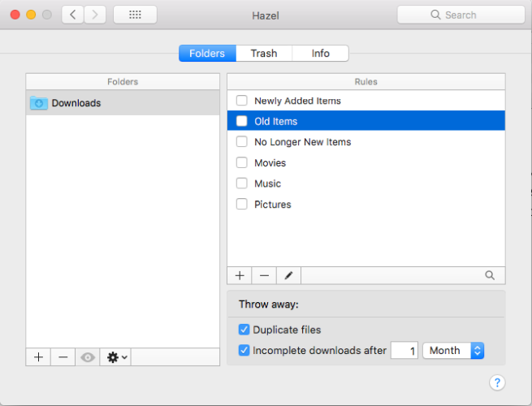Switch to the Info tab
This screenshot has height=406, width=532.
320,54
